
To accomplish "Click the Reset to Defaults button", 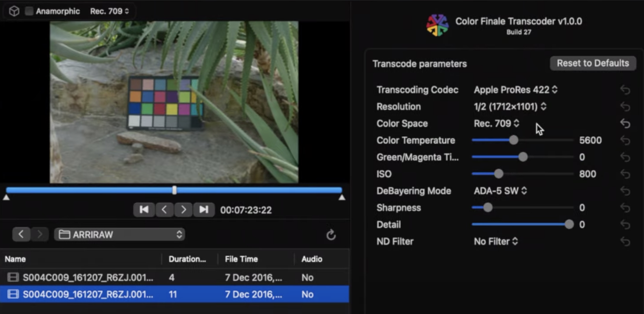I will point(593,63).
